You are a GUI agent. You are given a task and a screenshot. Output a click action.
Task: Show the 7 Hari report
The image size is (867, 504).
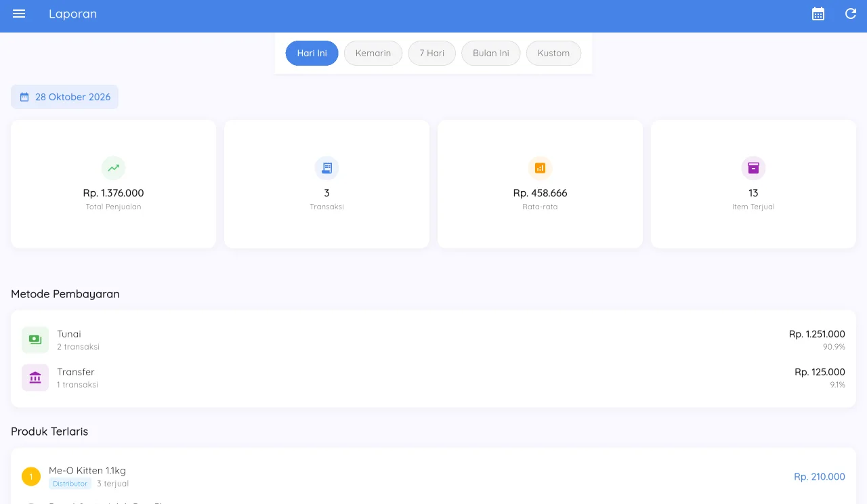coord(431,53)
